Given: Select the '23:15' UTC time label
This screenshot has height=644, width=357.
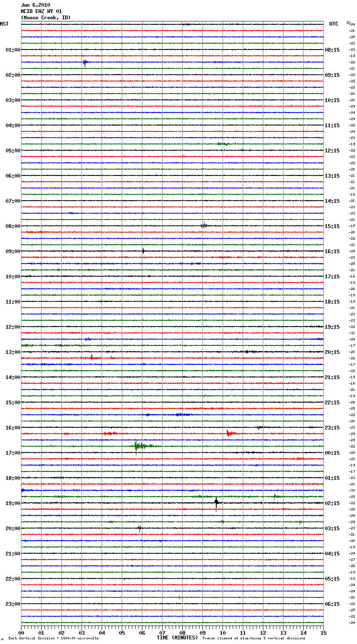Looking at the screenshot, I should pos(332,428).
